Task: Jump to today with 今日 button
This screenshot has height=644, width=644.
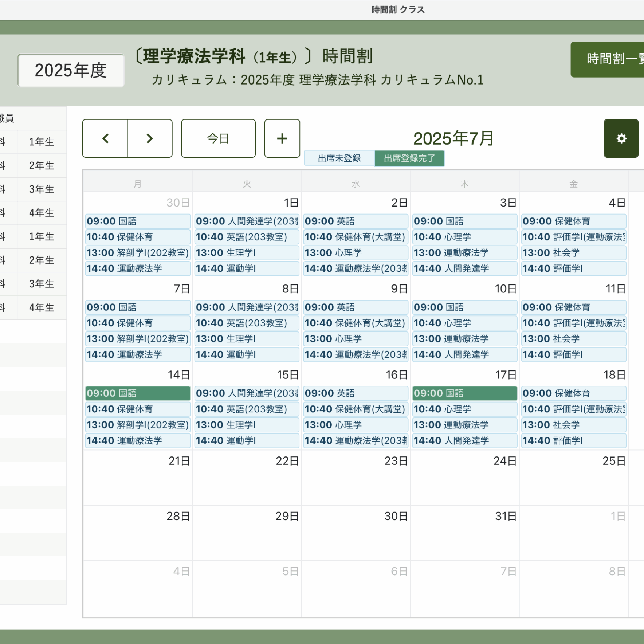Action: [218, 138]
